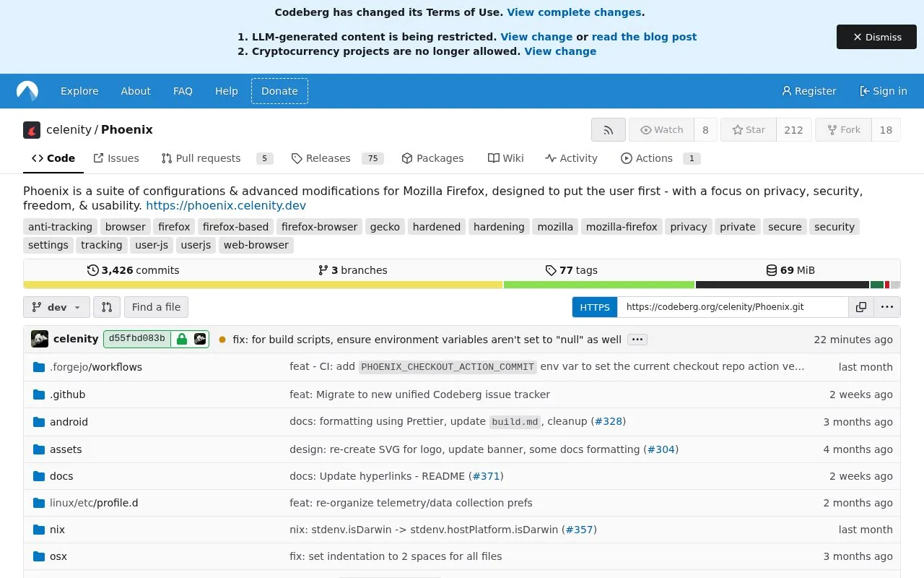Dismiss the Terms of Use banner
This screenshot has height=578, width=924.
[x=876, y=37]
